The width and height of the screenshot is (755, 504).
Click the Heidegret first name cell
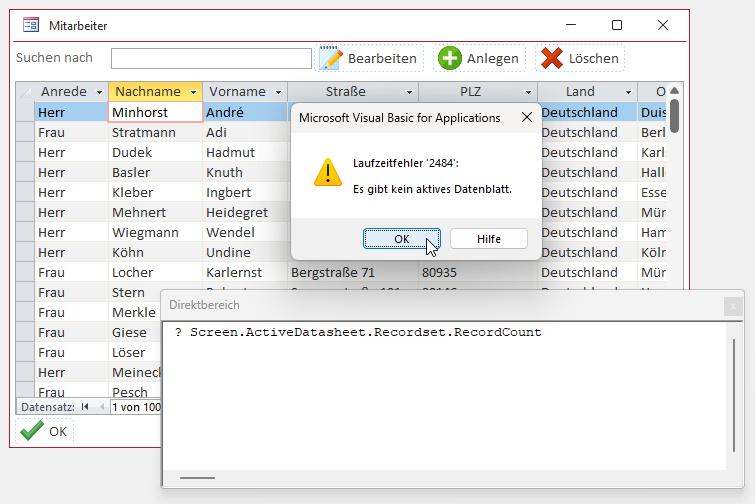(x=245, y=212)
